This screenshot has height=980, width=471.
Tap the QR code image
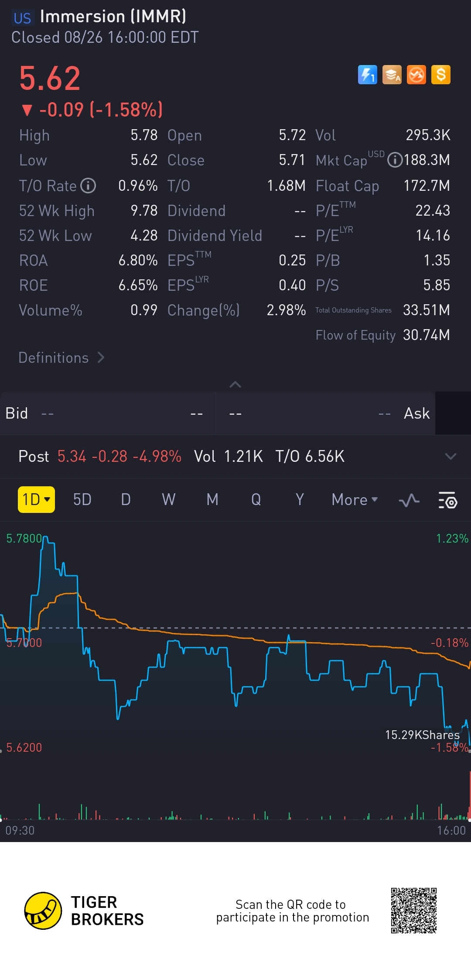coord(413,911)
